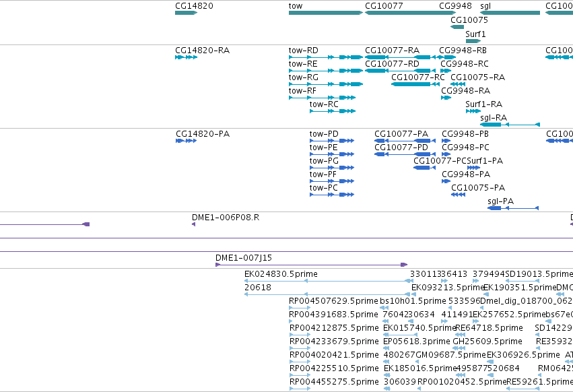The height and width of the screenshot is (392, 573).
Task: Click the CG9948-RB transcript glyph
Action: [447, 57]
